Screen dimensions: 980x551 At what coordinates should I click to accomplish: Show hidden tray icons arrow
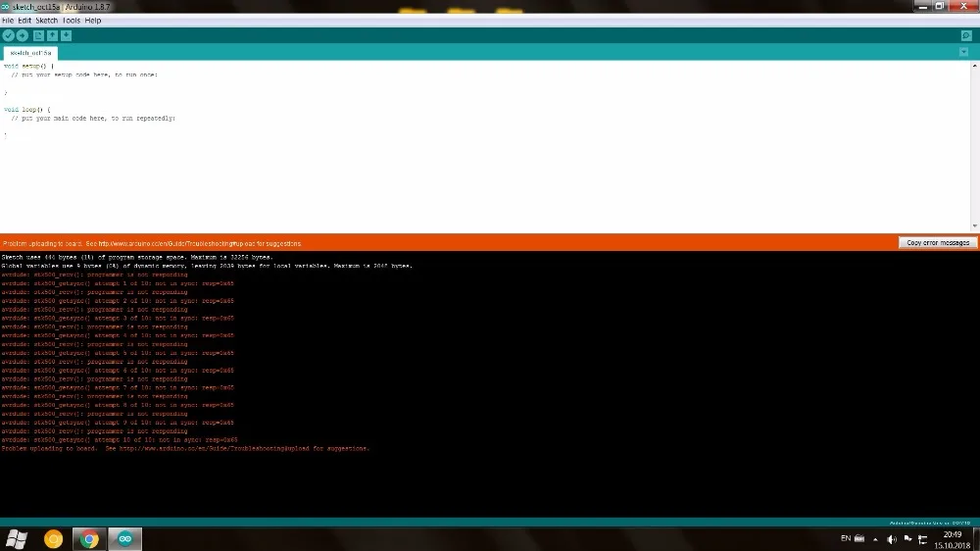(x=875, y=539)
